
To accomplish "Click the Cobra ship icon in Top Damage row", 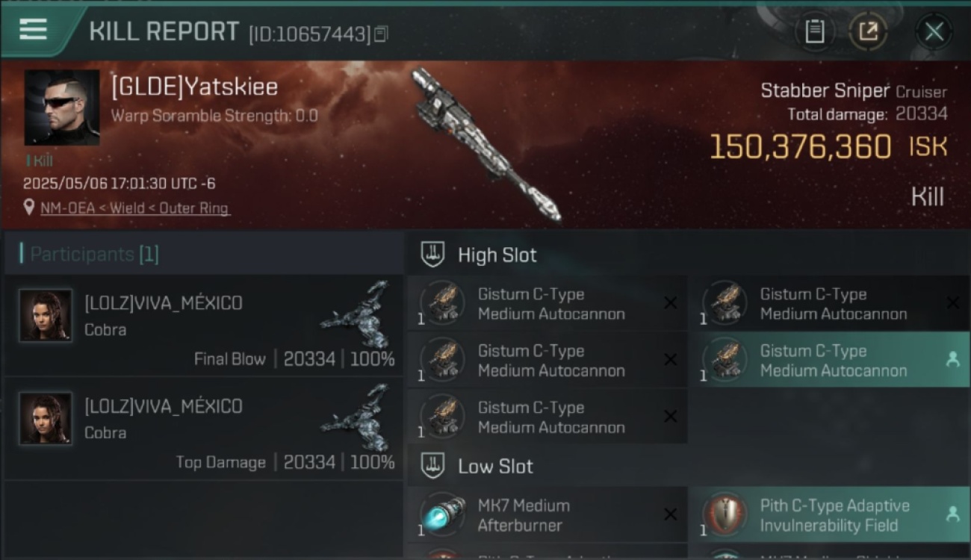I will pyautogui.click(x=356, y=417).
